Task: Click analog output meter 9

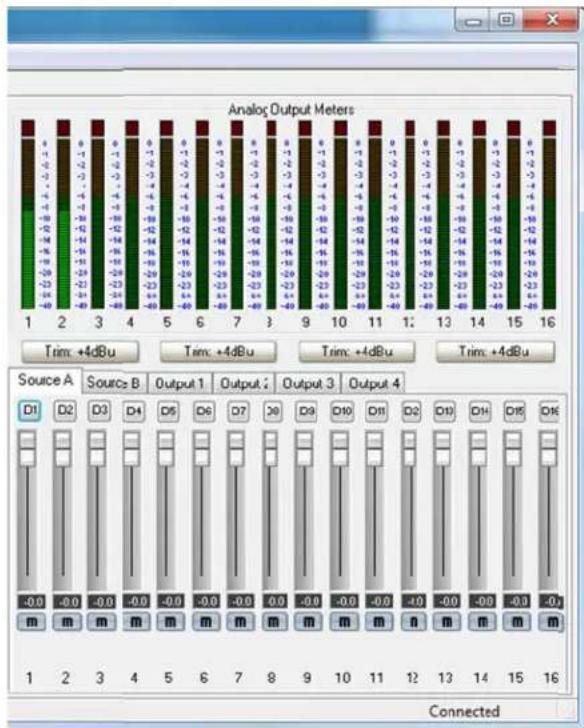Action: (305, 214)
